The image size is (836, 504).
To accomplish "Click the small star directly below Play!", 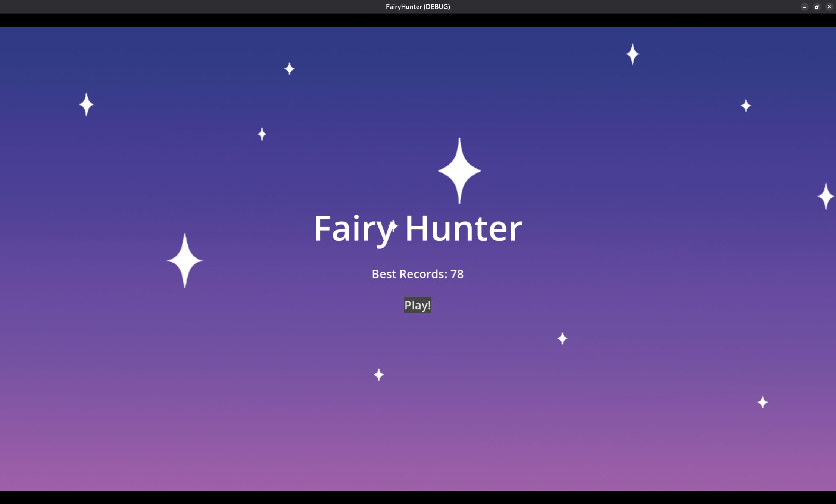I will pos(379,375).
